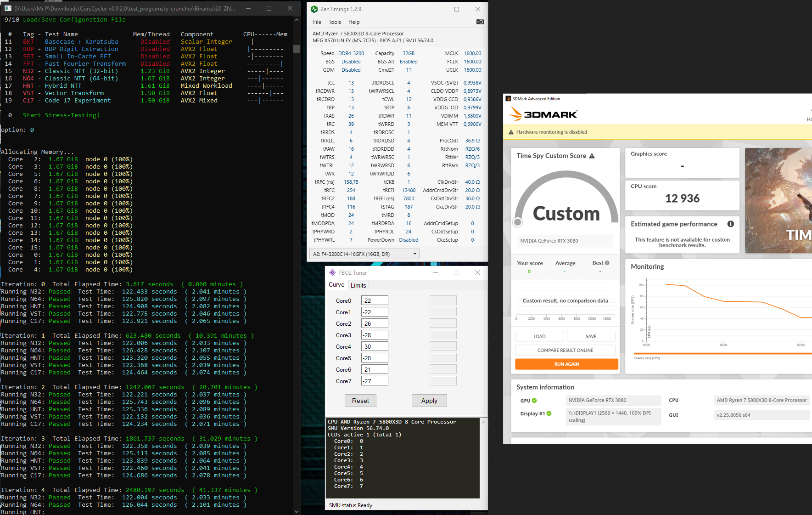Expand the DIMM slot dropdown in ZenTimings
The height and width of the screenshot is (515, 812).
pyautogui.click(x=364, y=254)
